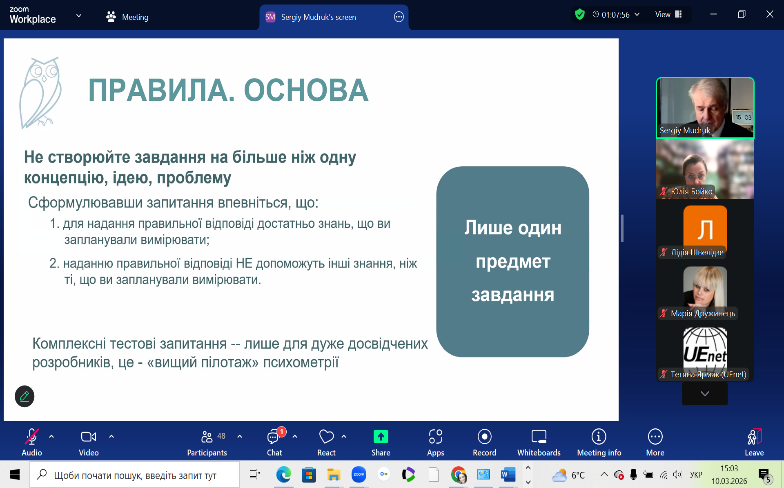Viewport: 784px width, 488px height.
Task: Open the Participants panel
Action: pos(206,437)
